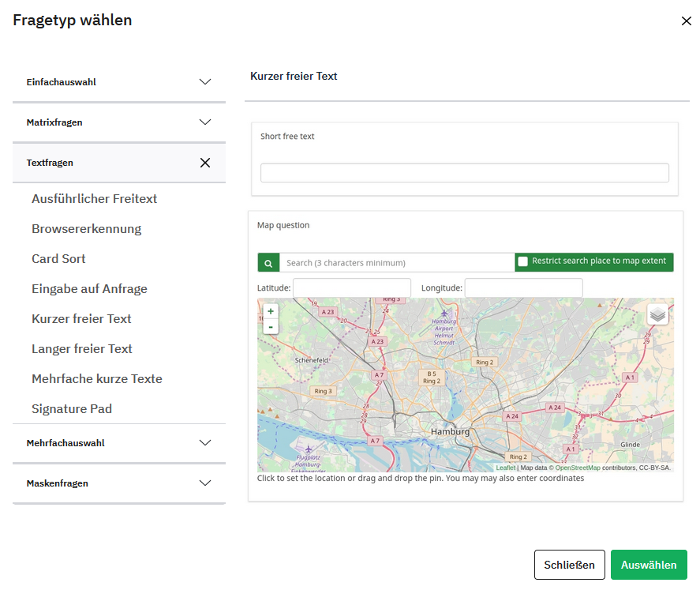Image resolution: width=700 pixels, height=590 pixels.
Task: Select Card Sort question type
Action: [x=58, y=259]
